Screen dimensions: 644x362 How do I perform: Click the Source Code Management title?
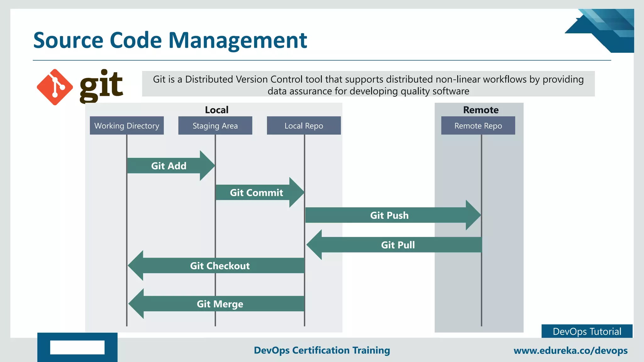click(x=170, y=40)
